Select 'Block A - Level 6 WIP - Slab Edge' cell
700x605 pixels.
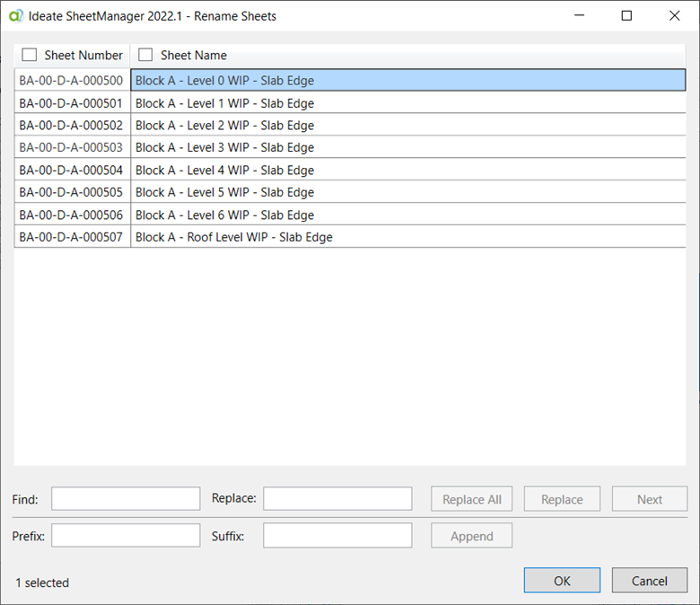click(408, 215)
